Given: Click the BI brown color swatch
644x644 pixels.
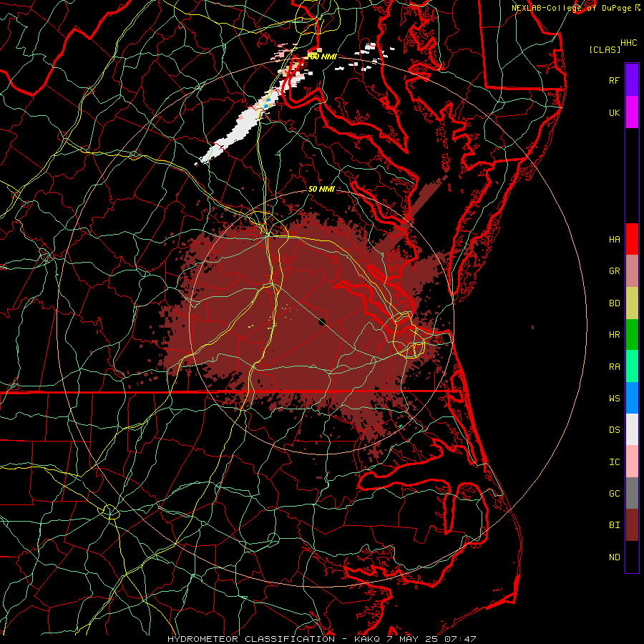Looking at the screenshot, I should [x=632, y=525].
